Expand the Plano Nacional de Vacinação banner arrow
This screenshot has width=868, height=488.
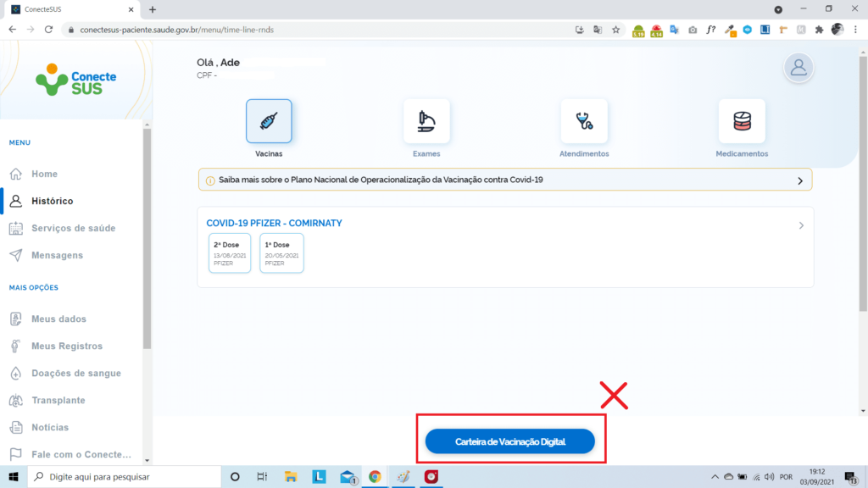(799, 180)
